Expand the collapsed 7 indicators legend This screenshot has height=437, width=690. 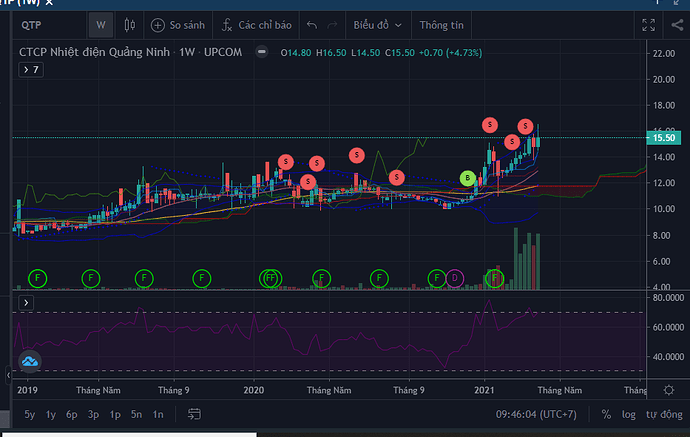pos(30,70)
